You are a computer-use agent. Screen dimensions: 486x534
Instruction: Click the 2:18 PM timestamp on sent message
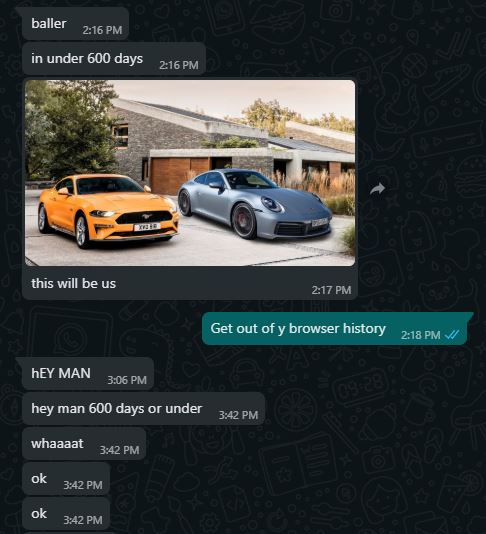click(x=421, y=335)
